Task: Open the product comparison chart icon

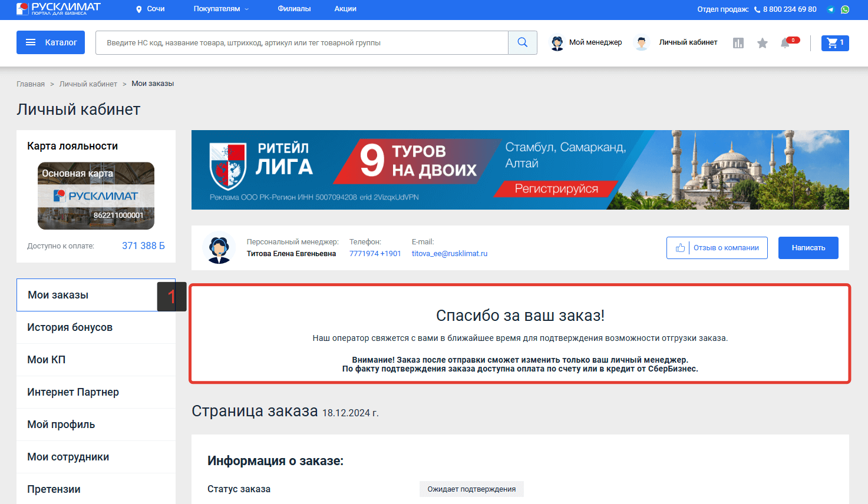Action: pyautogui.click(x=738, y=43)
